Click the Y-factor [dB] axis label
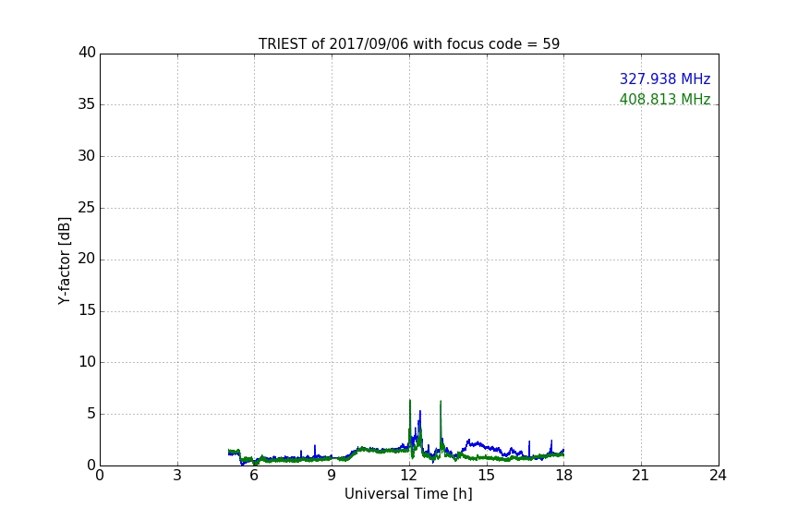Image resolution: width=798 pixels, height=532 pixels. (x=64, y=260)
